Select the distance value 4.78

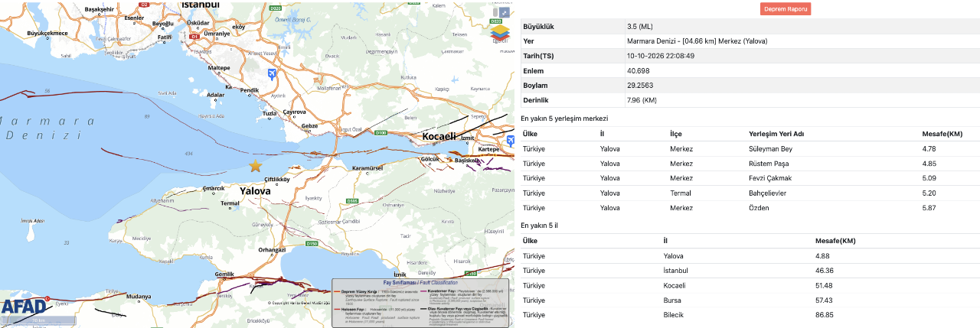point(929,149)
